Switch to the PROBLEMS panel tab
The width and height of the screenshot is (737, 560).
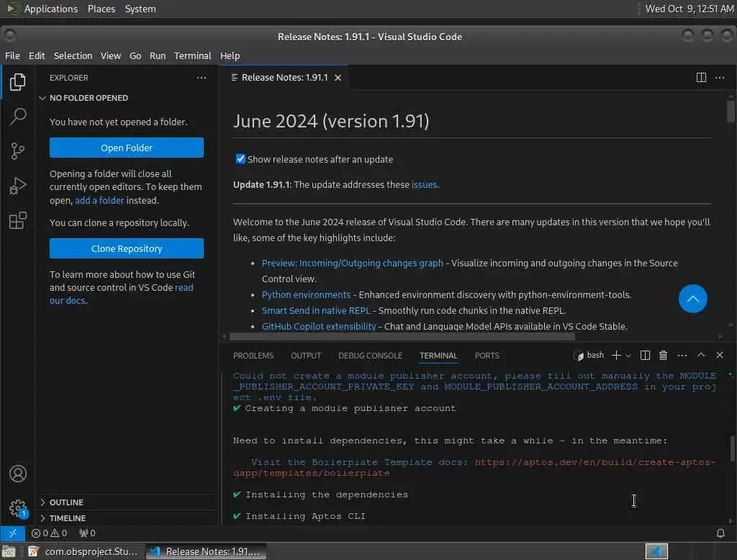coord(253,356)
